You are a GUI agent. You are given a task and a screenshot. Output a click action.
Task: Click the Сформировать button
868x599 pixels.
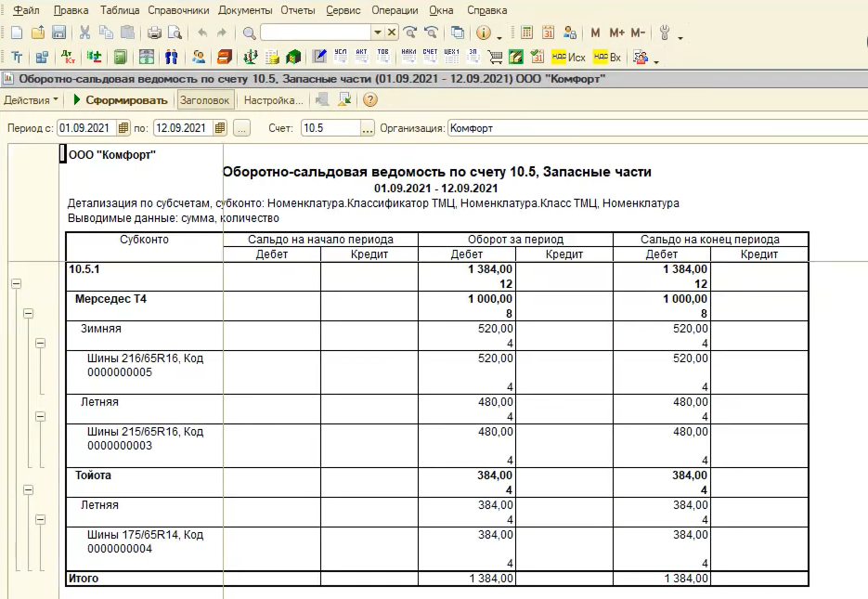[120, 100]
